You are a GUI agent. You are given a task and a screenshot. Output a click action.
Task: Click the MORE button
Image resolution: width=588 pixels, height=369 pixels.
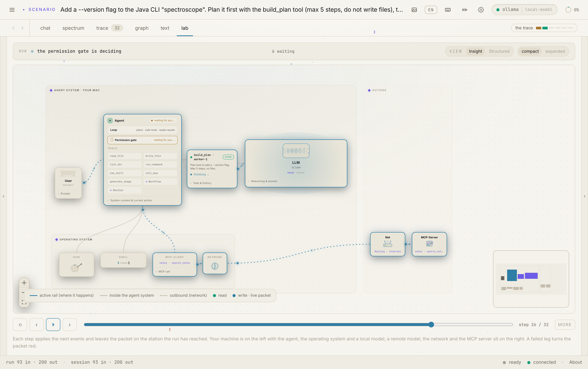[x=565, y=325]
